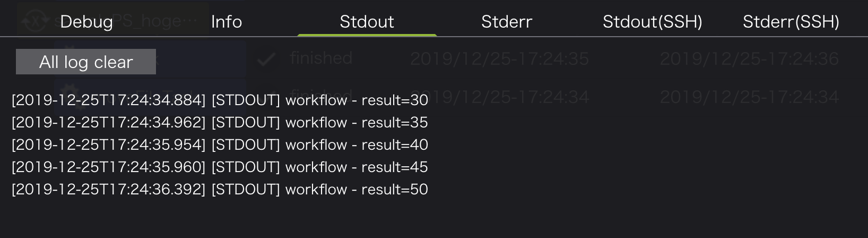Open the Info log tab
Screen dimensions: 868x238
(x=227, y=22)
